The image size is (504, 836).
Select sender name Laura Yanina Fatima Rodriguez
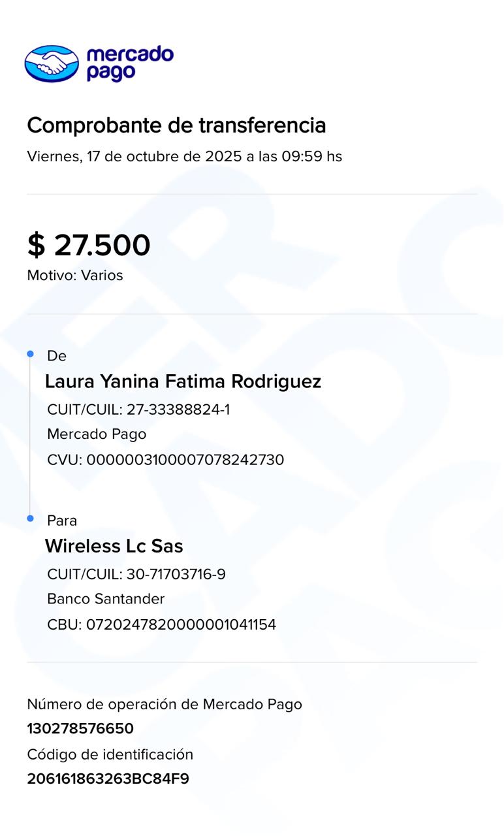(183, 381)
